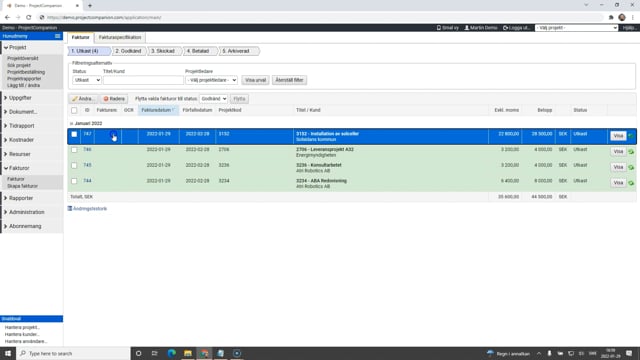Viewport: 640px width, 360px height.
Task: Click the browser reload icon
Action: (29, 17)
